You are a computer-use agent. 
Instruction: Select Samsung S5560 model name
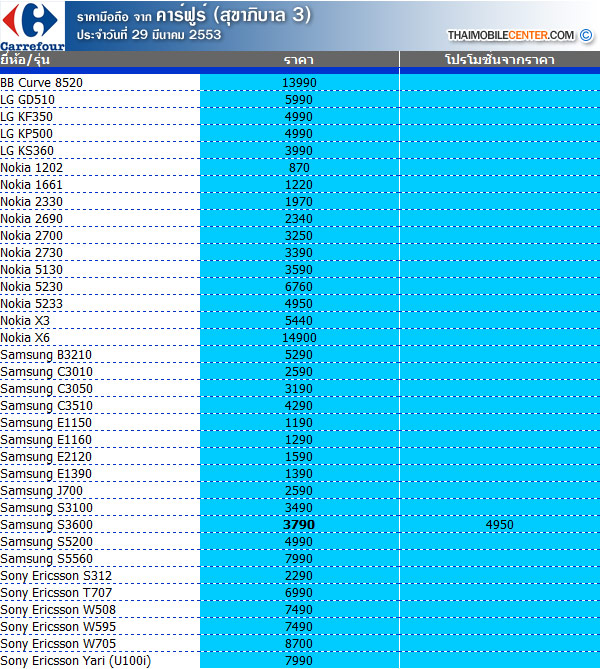47,559
